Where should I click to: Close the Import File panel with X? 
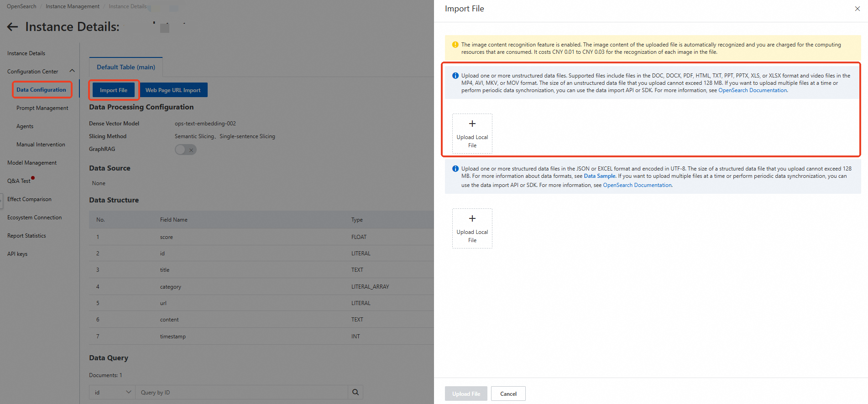pyautogui.click(x=857, y=9)
